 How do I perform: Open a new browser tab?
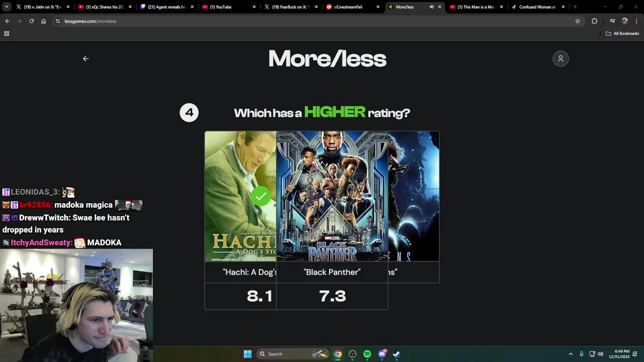575,7
